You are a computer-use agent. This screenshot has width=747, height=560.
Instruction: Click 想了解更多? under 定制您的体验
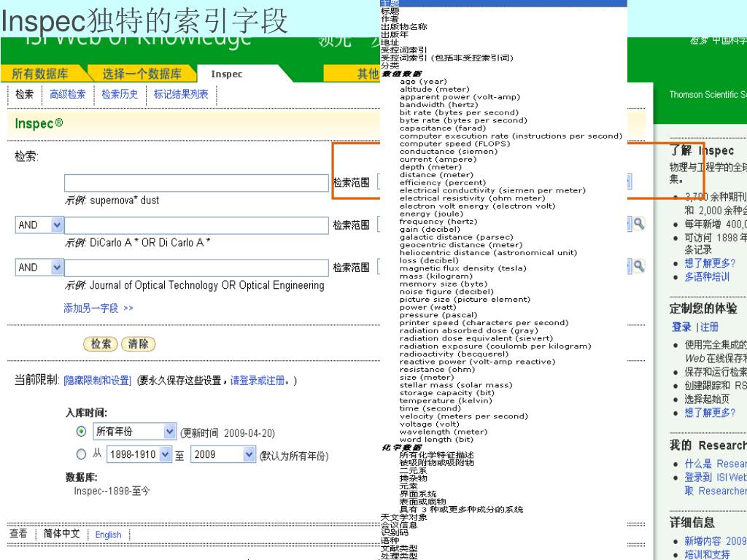(x=710, y=413)
